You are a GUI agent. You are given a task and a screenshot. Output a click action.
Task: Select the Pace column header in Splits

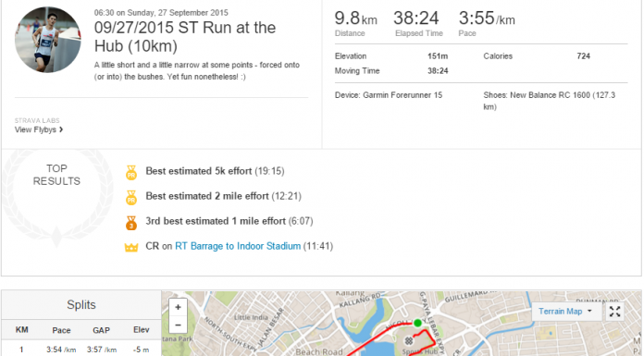point(61,330)
